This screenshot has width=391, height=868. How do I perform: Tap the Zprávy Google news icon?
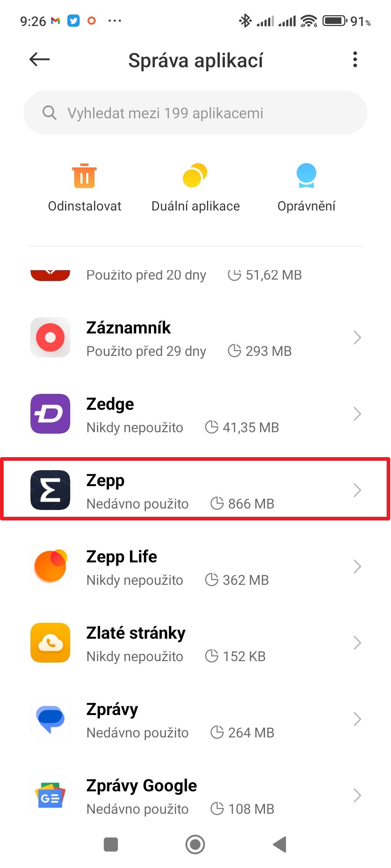click(x=50, y=795)
